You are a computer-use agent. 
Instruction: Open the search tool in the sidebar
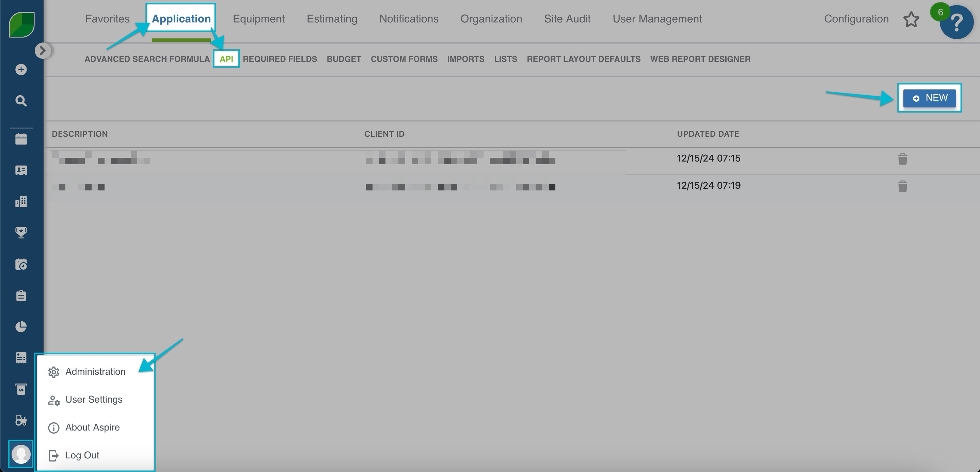[21, 101]
